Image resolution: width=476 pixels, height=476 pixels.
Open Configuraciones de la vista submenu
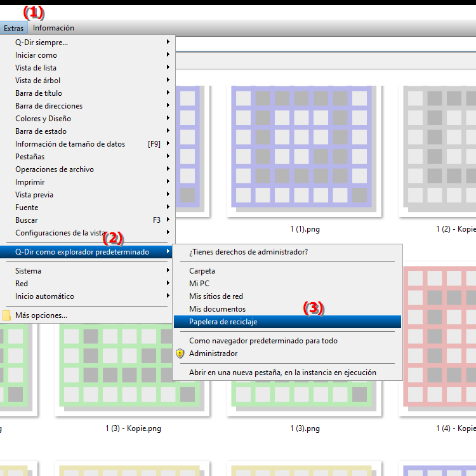(88, 233)
